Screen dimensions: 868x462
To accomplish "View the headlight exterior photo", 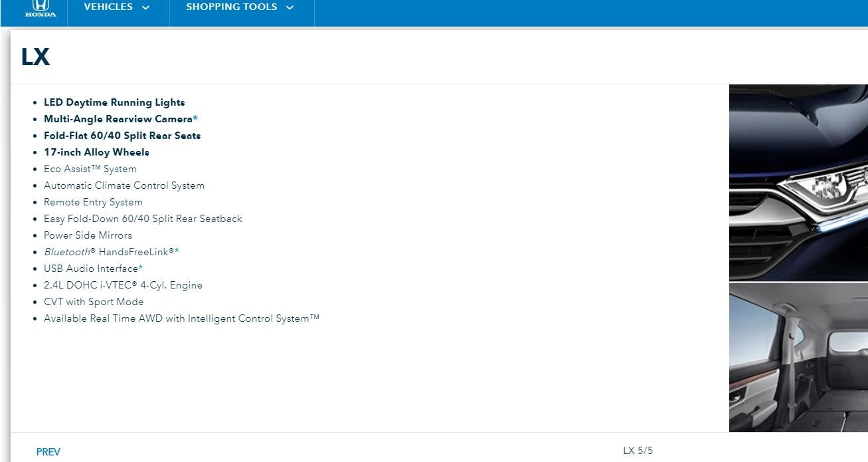I will 798,183.
